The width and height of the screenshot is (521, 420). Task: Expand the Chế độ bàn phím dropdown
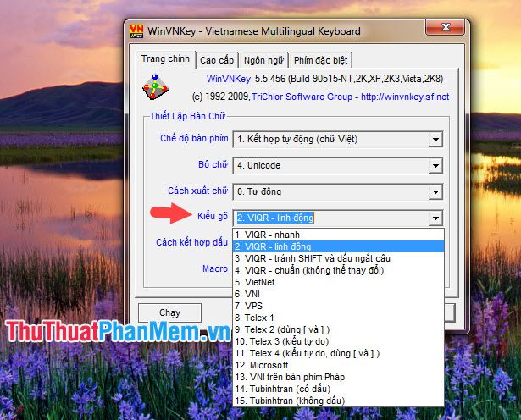pyautogui.click(x=435, y=139)
